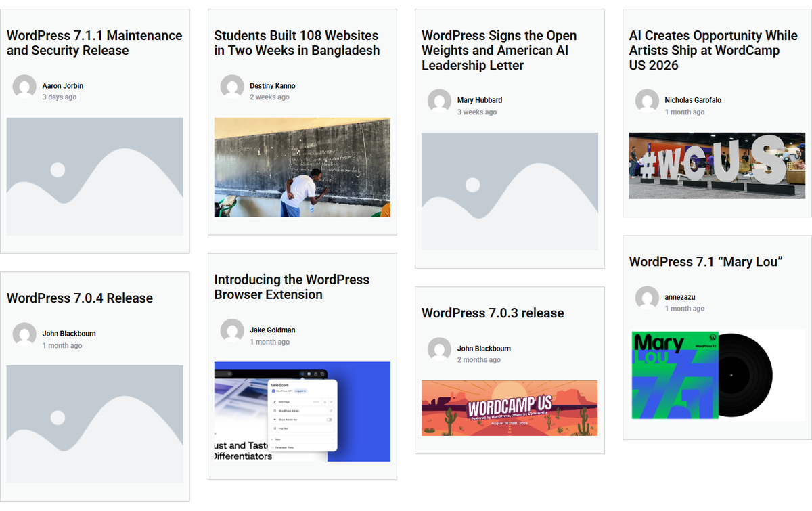Click the "2 weeks ago" timestamp
Screen dimensions: 812x511
click(269, 97)
